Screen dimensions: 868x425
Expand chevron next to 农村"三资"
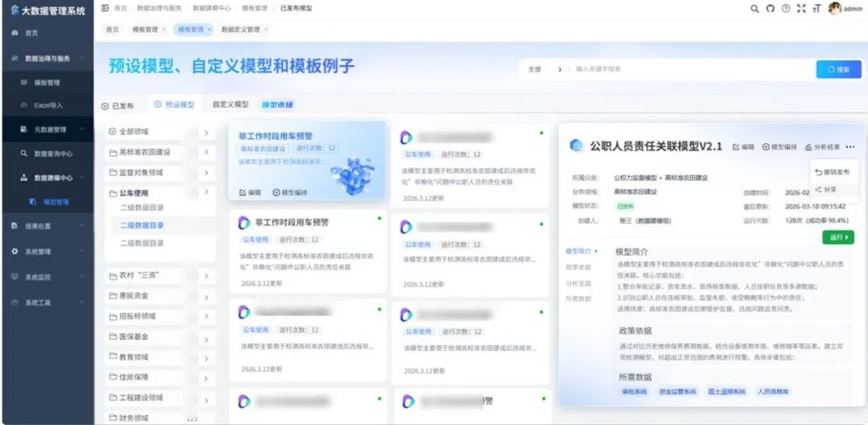tap(206, 276)
